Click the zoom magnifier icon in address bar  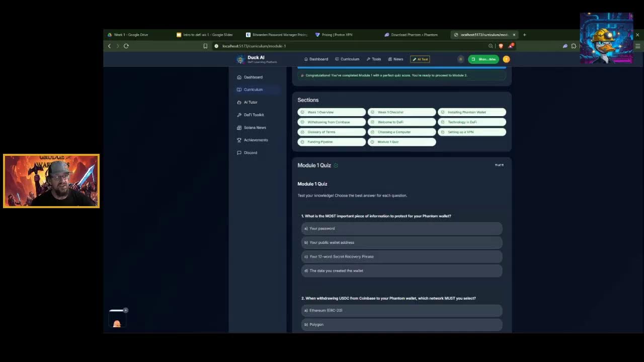[491, 46]
